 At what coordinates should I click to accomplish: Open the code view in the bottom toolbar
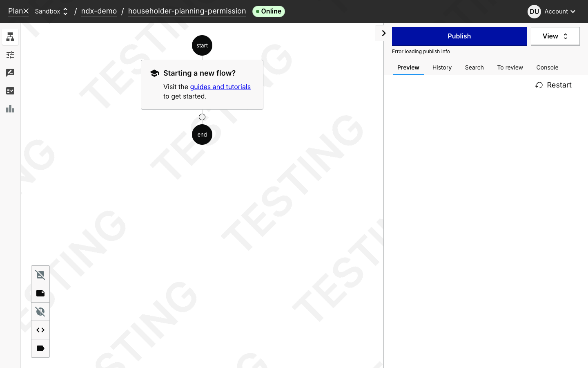[x=40, y=330]
